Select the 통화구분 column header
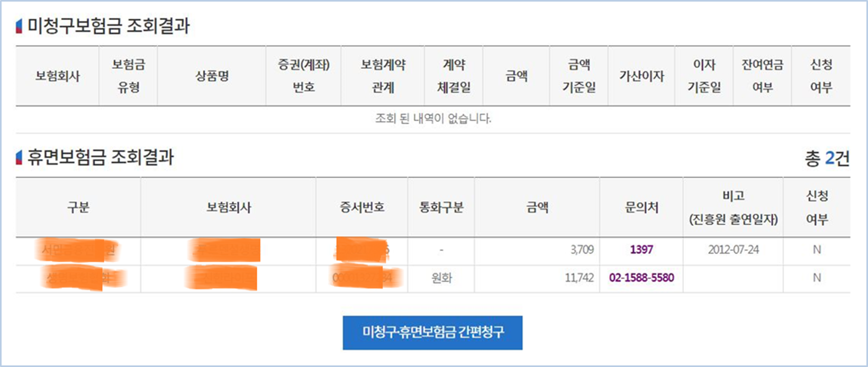This screenshot has height=367, width=868. click(441, 207)
